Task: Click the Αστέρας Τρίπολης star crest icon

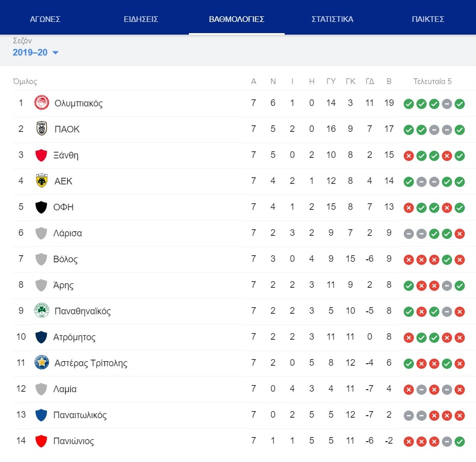Action: [42, 362]
